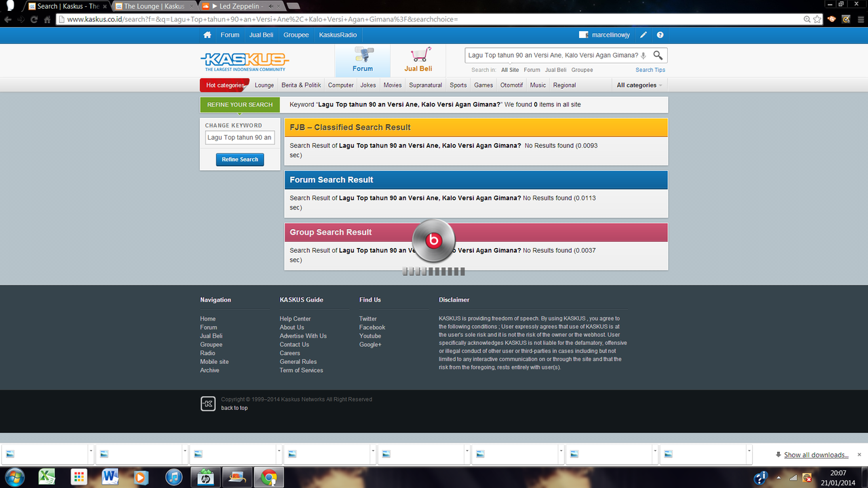
Task: Open Lounge category
Action: pyautogui.click(x=264, y=85)
